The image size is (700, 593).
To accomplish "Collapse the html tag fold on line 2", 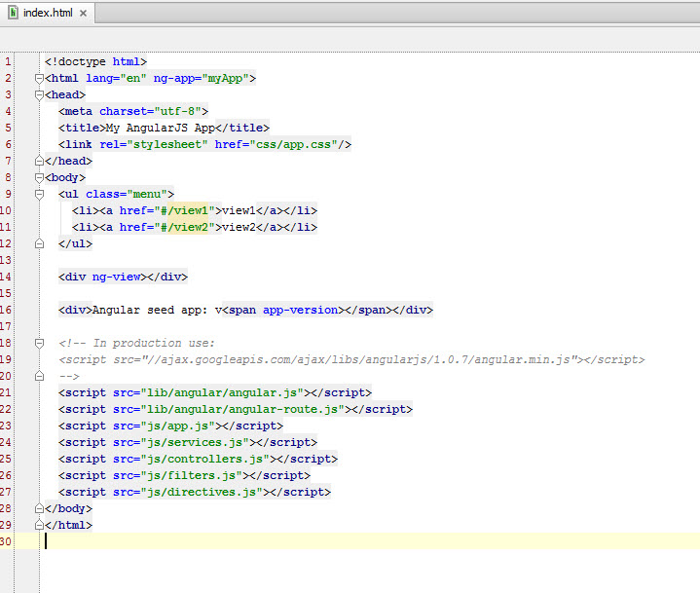I will (x=39, y=79).
